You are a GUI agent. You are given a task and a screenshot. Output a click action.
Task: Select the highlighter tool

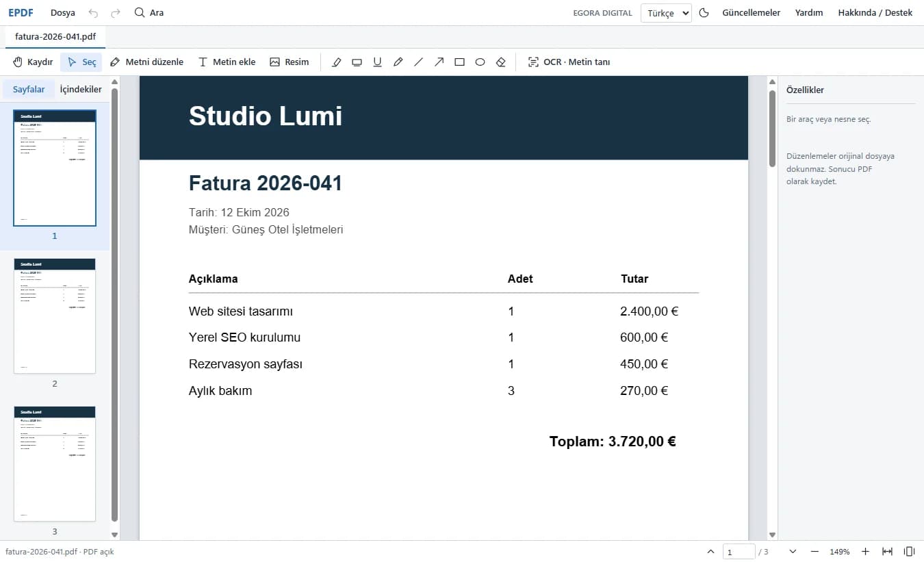click(x=336, y=62)
